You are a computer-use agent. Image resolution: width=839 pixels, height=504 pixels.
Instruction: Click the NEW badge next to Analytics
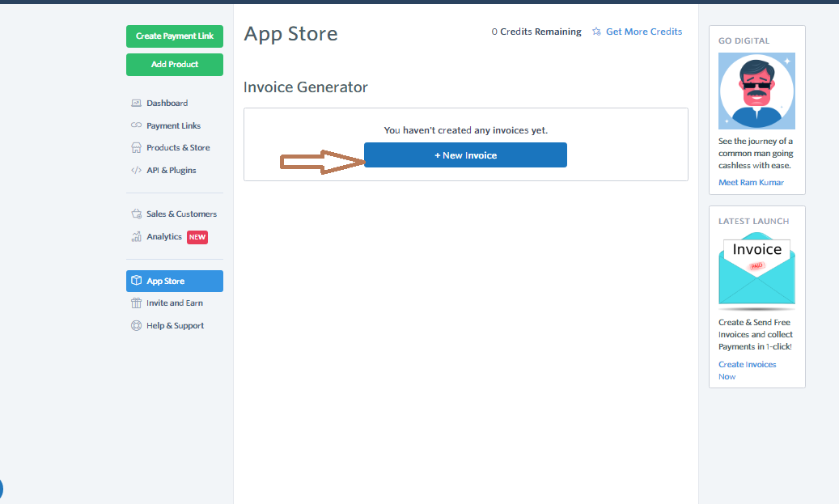coord(197,237)
